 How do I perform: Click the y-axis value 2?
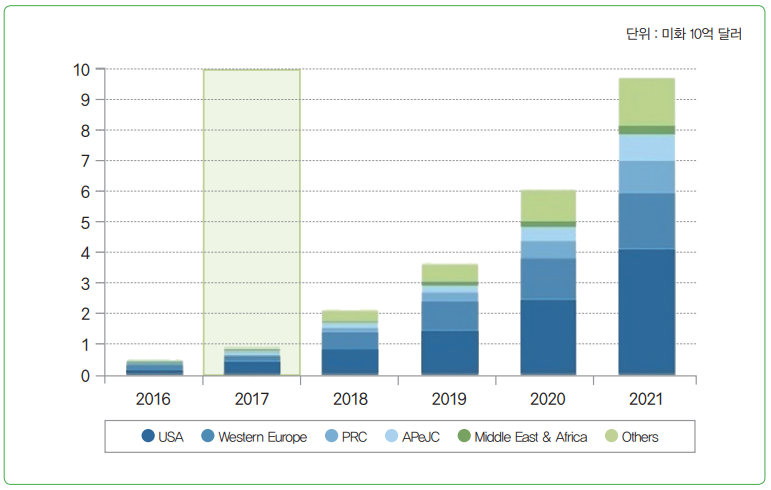point(86,315)
